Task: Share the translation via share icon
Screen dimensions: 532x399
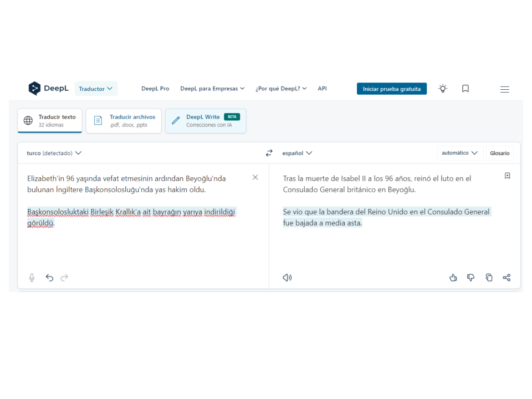Action: 507,278
